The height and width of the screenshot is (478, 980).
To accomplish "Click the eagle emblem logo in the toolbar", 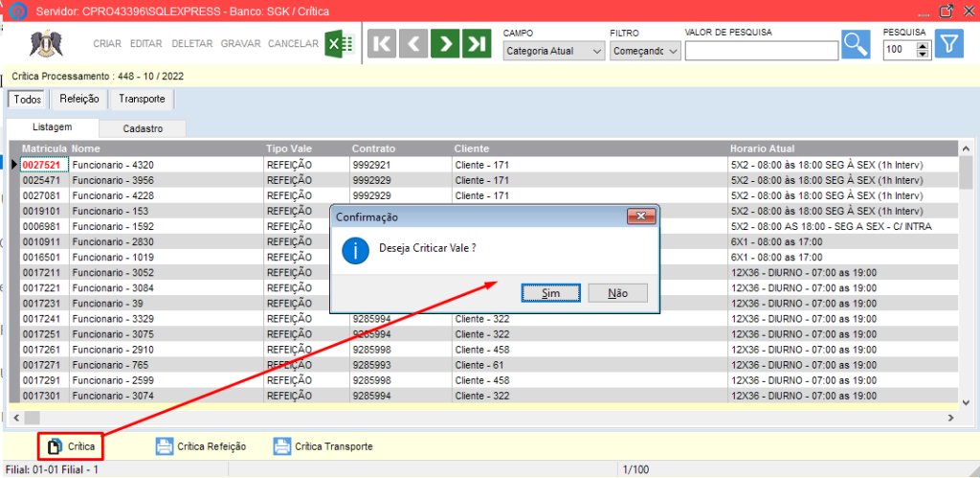I will click(x=45, y=44).
